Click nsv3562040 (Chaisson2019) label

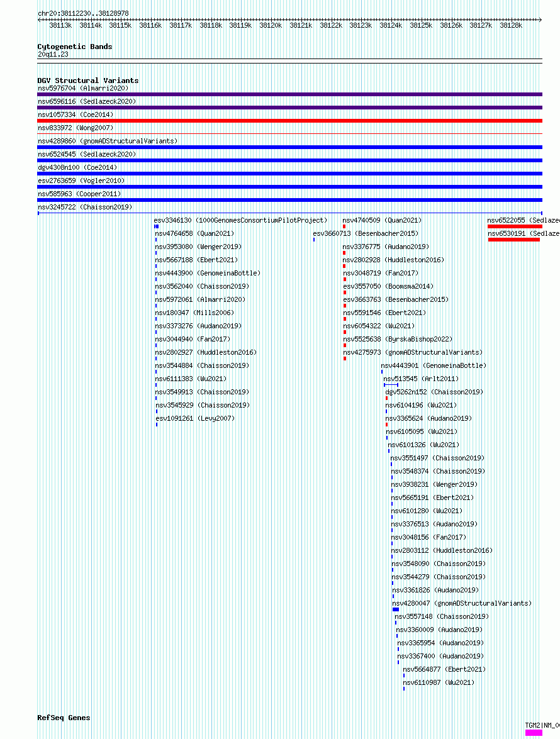(x=202, y=286)
